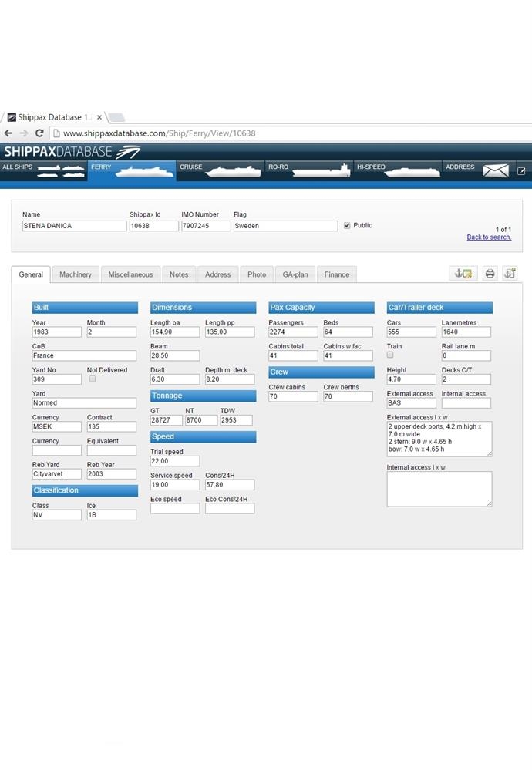Click the Draft field 6,30
The height and width of the screenshot is (771, 532).
point(175,379)
